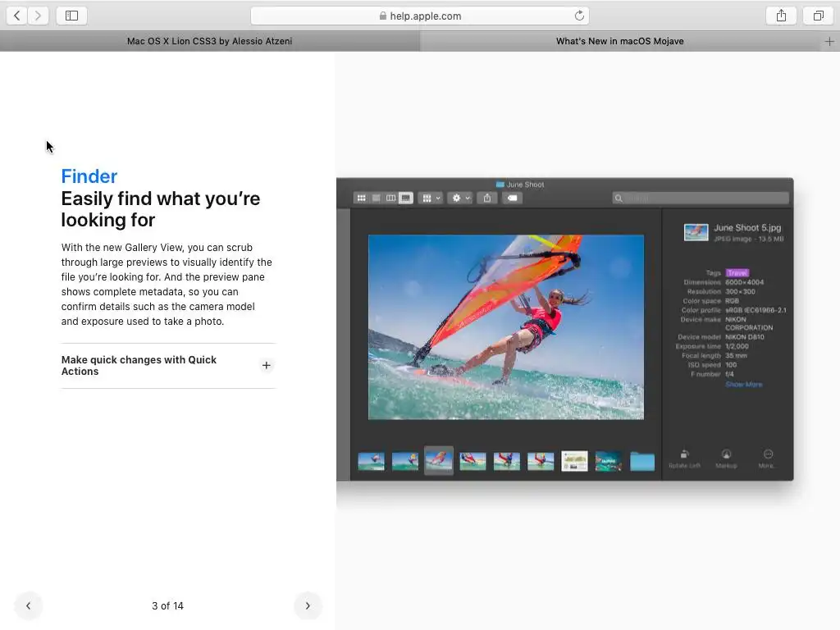Click the plus icon beside Quick Actions
Screen dimensions: 840x630
[x=267, y=365]
